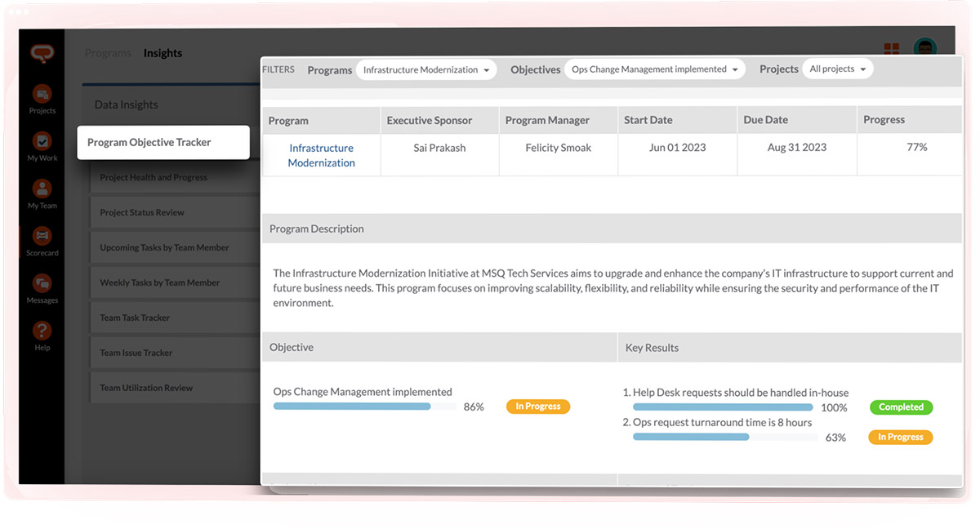Open Weekly Tasks by Team Member
This screenshot has width=980, height=529.
[175, 282]
